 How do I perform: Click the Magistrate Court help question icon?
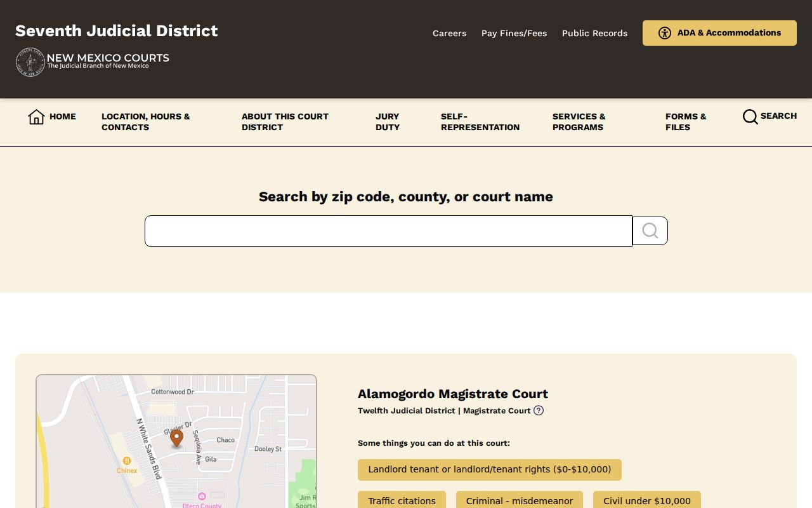539,410
